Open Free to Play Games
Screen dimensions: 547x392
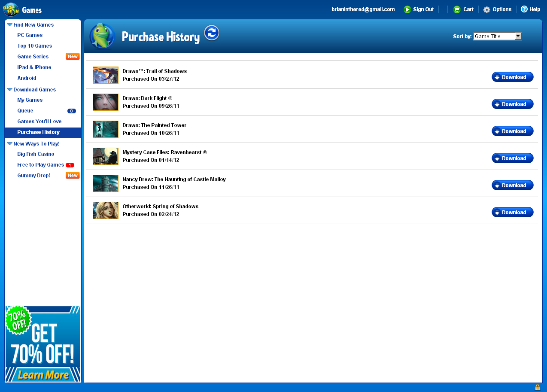pos(41,165)
